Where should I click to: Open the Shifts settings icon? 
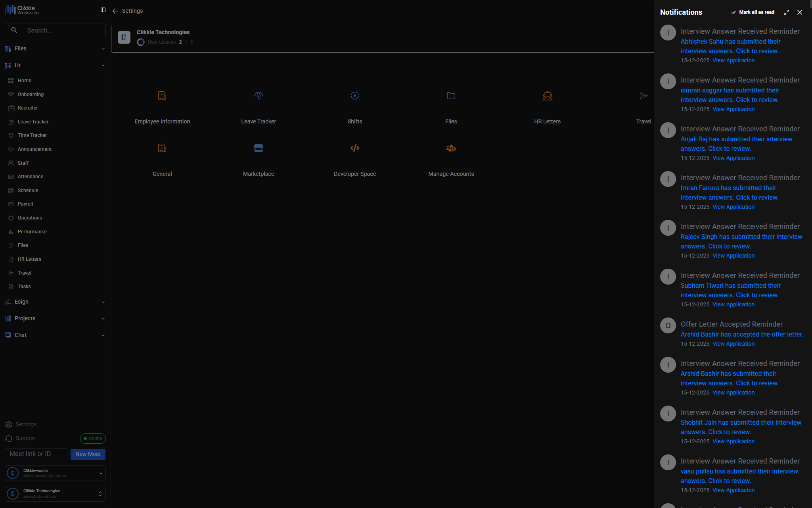354,96
